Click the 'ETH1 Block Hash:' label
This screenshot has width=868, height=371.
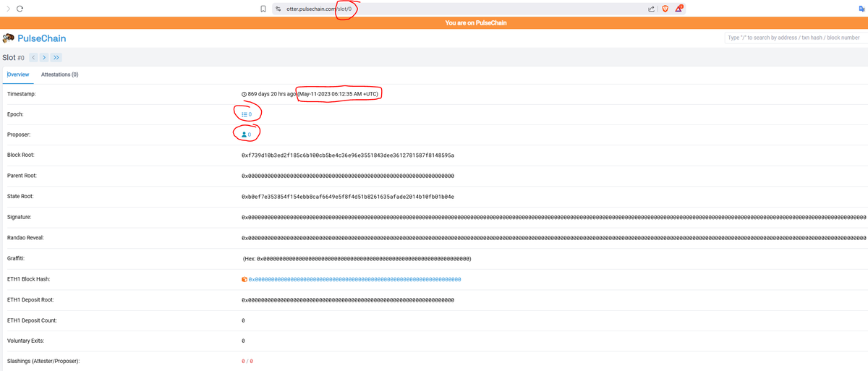coord(28,279)
